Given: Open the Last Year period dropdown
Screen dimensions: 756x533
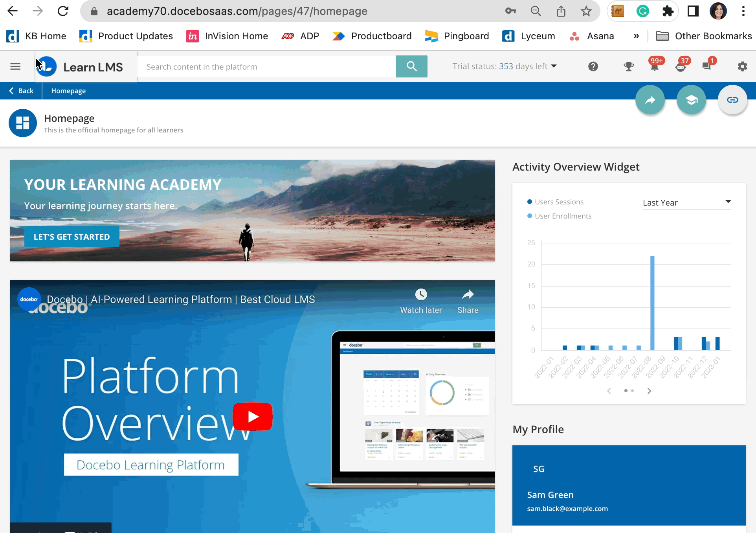Looking at the screenshot, I should 687,202.
